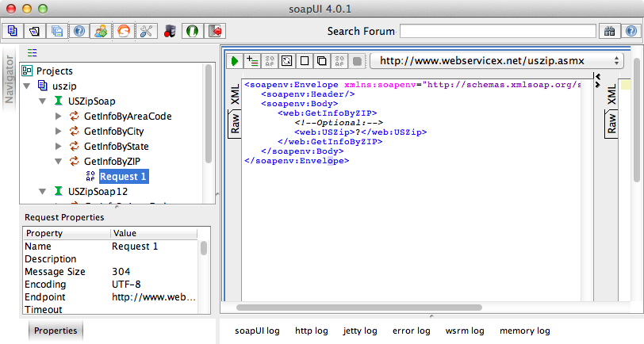Click the orange S soapUI Pro icon
Image resolution: width=644 pixels, height=344 pixels.
[x=124, y=31]
